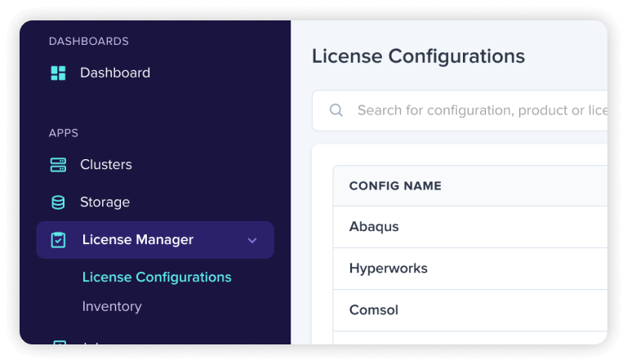Open Clusters in the sidebar
Image resolution: width=627 pixels, height=364 pixels.
tap(106, 165)
